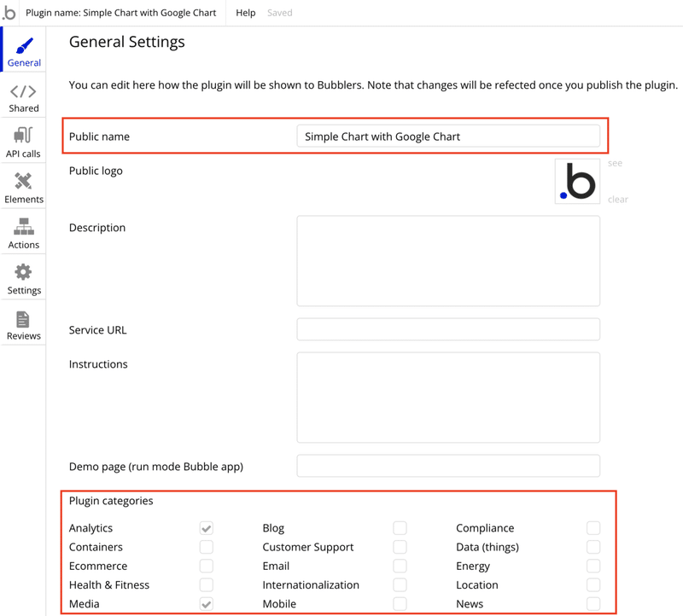Click into the Description text area
This screenshot has height=616, width=683.
click(x=448, y=261)
